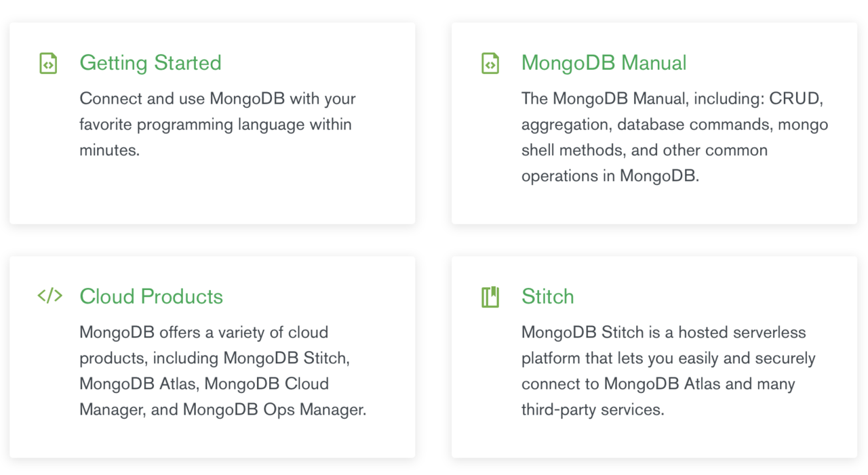Click the Stitch bookmark book icon
Screen dimensions: 868x475
[490, 297]
